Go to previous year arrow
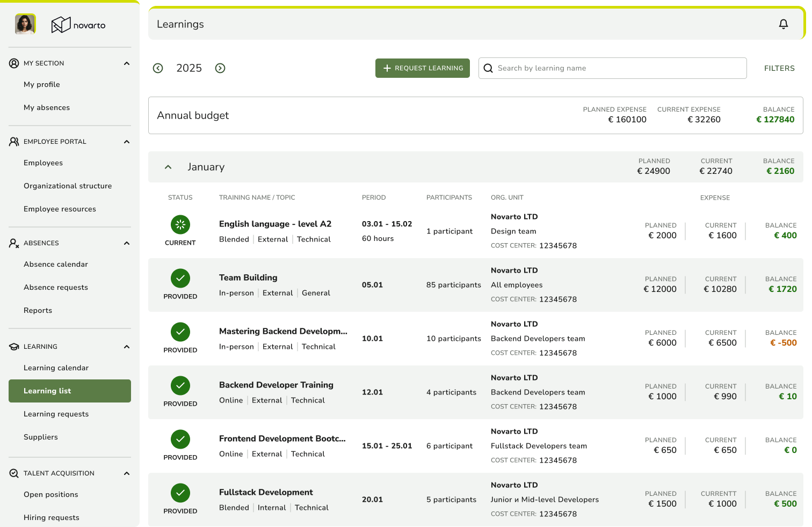 (x=158, y=68)
